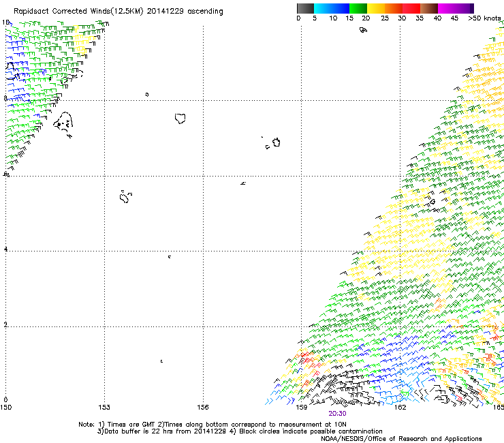504x443 pixels.
Task: Click the '150' longitude axis label
Action: (x=5, y=408)
